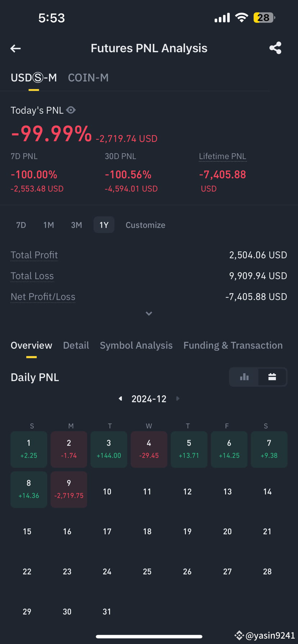Tap the back arrow icon
The image size is (298, 644).
point(15,48)
